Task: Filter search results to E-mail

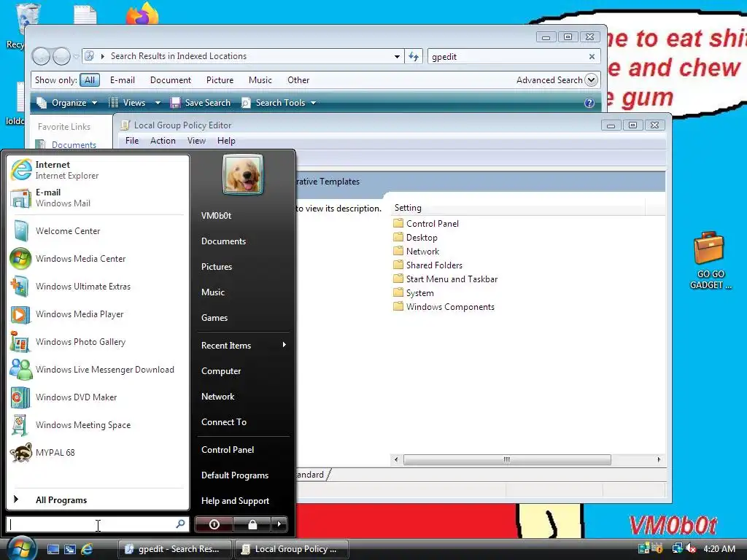Action: [x=123, y=80]
